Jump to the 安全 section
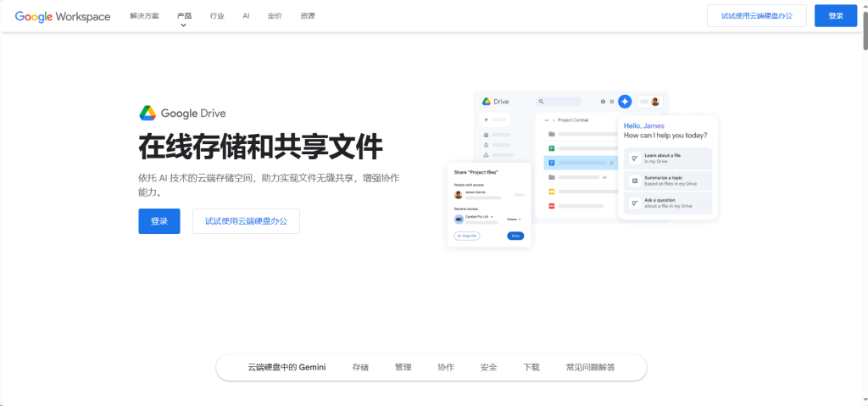Viewport: 868px width, 406px height. coord(488,367)
